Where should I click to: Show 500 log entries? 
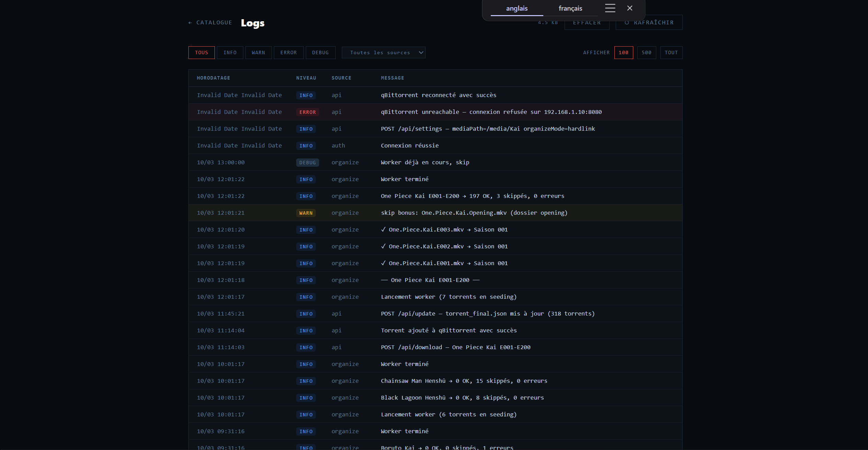coord(647,52)
